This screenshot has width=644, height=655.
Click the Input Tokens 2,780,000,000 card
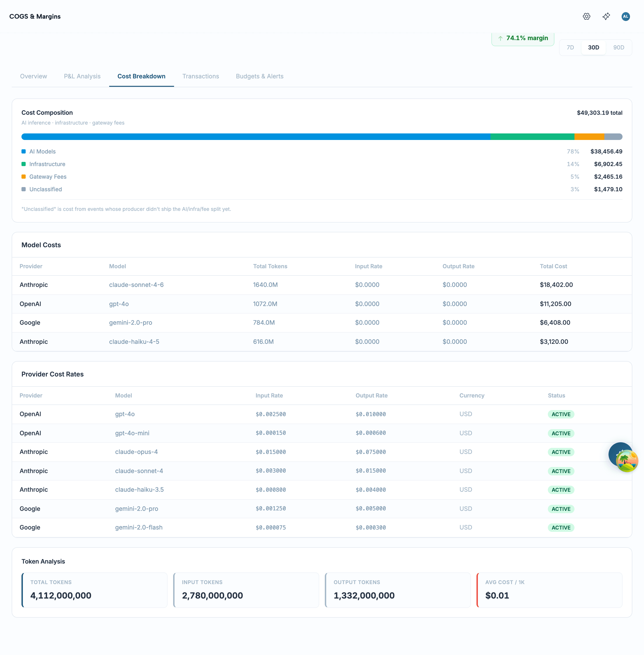pyautogui.click(x=246, y=590)
